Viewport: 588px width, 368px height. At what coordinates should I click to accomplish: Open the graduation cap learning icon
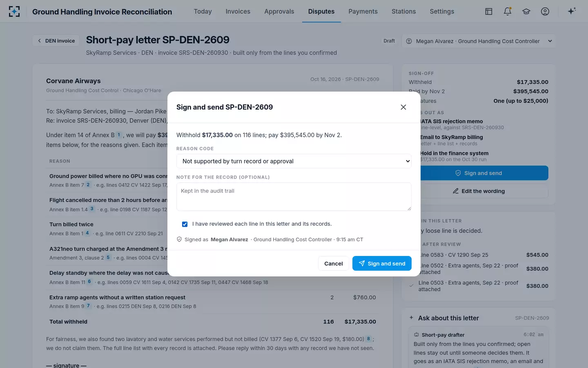[526, 11]
